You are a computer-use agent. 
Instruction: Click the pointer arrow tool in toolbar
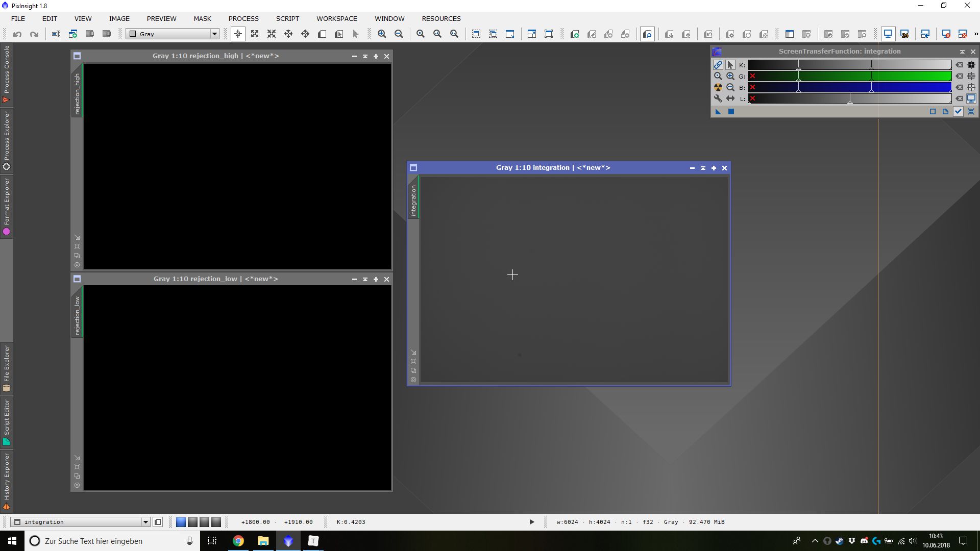[x=356, y=34]
